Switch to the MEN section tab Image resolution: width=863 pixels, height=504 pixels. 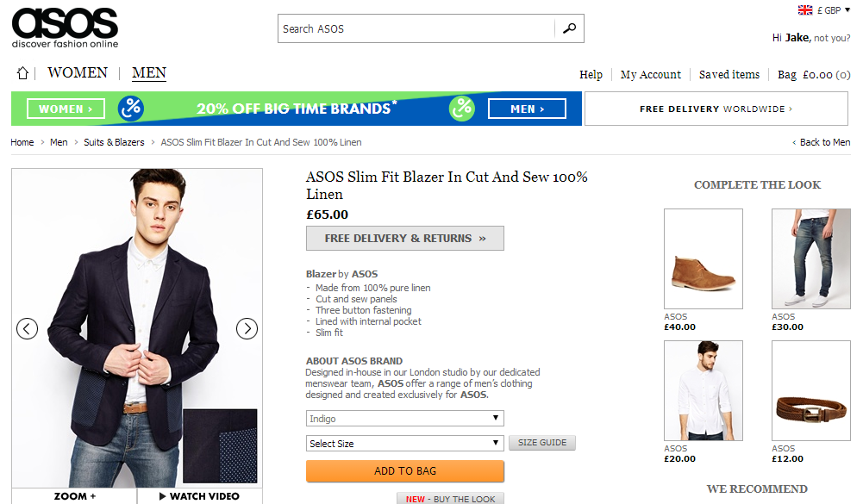(148, 72)
